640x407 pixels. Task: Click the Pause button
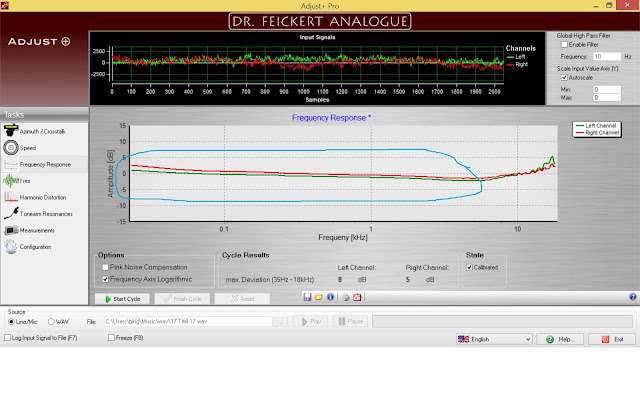tap(350, 322)
